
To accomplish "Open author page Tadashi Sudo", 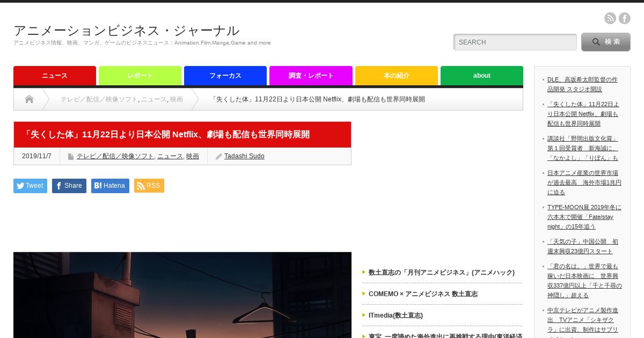I will click(244, 156).
